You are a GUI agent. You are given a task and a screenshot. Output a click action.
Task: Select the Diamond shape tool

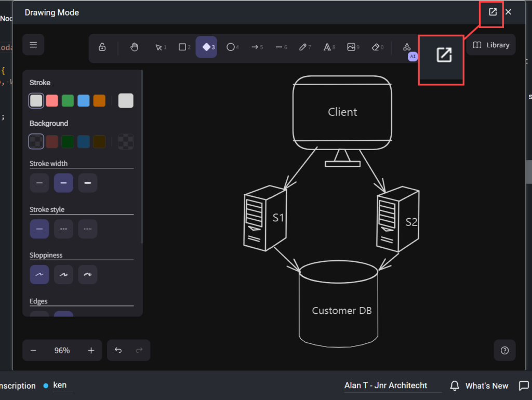click(x=206, y=47)
